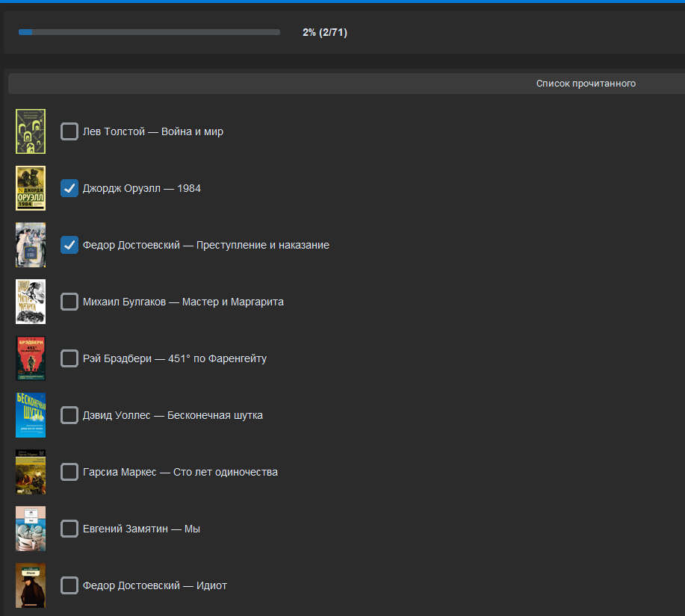Click the red Брэдбери 451 book cover
The height and width of the screenshot is (616, 685).
tap(31, 358)
